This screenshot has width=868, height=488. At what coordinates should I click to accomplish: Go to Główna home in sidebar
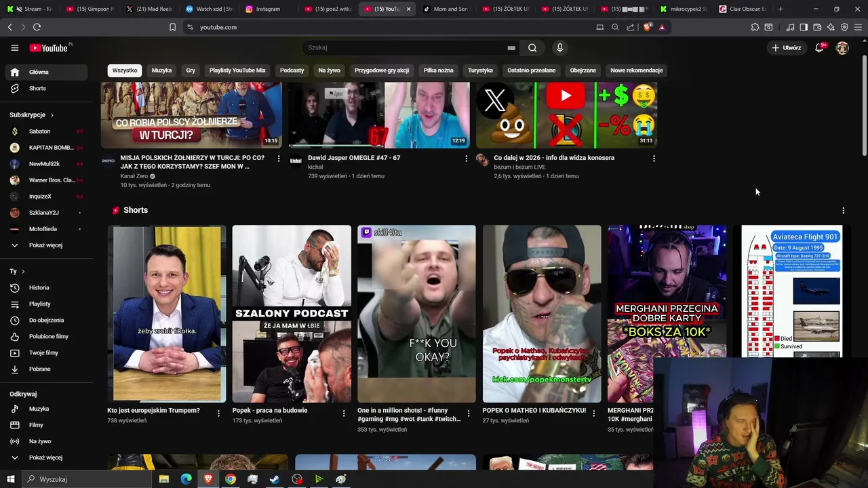(46, 72)
